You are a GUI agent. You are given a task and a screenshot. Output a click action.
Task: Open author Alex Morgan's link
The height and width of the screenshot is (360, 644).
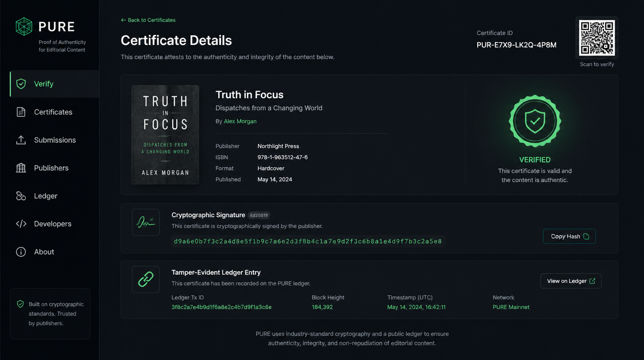(240, 122)
